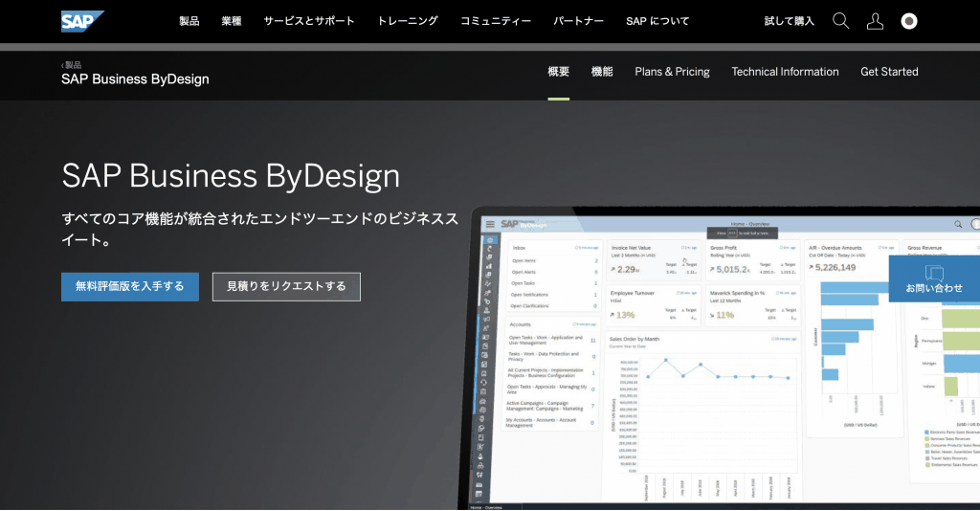Click the SAP Business ByDesign subheader title

135,79
